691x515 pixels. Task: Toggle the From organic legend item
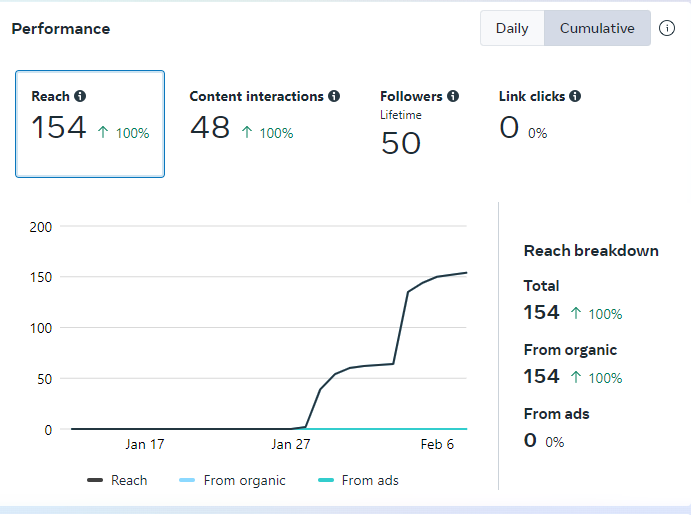pyautogui.click(x=244, y=480)
